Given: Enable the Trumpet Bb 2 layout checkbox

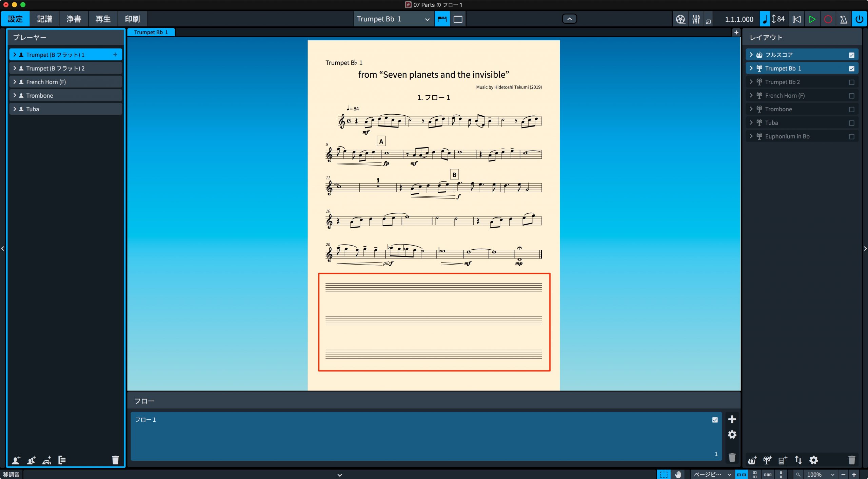Looking at the screenshot, I should click(851, 82).
